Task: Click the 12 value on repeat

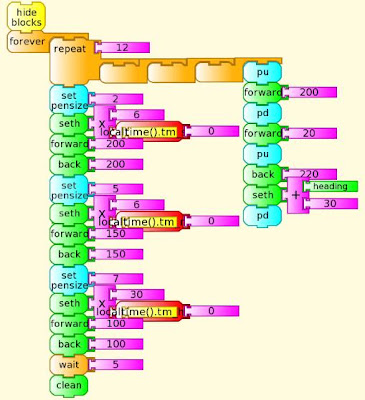Action: point(122,48)
